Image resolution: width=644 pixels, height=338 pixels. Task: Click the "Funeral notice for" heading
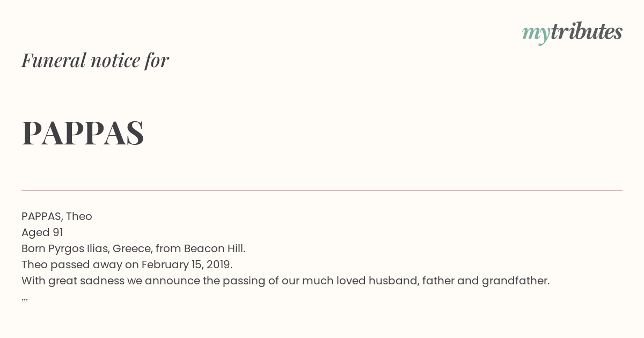pyautogui.click(x=95, y=60)
